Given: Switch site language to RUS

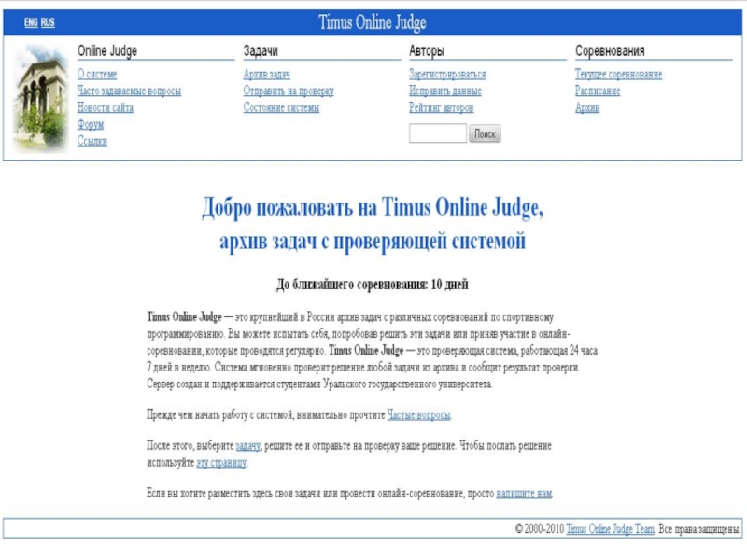Looking at the screenshot, I should pyautogui.click(x=48, y=22).
